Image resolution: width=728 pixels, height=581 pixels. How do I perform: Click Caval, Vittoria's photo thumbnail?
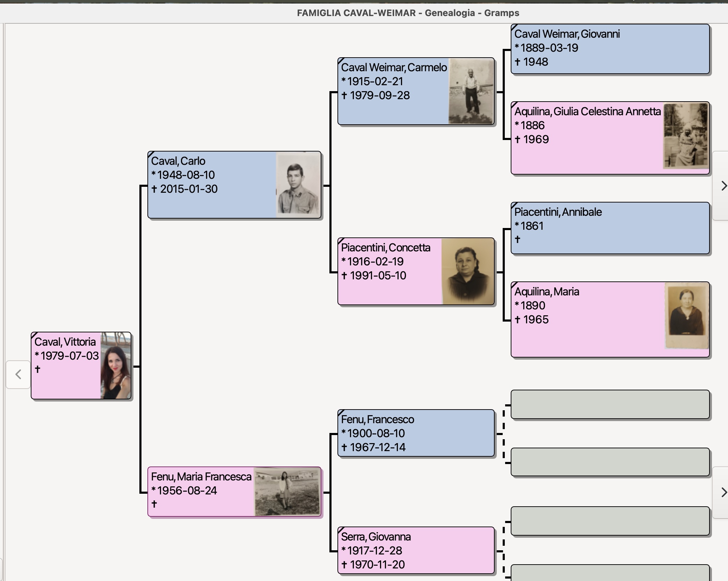click(116, 366)
